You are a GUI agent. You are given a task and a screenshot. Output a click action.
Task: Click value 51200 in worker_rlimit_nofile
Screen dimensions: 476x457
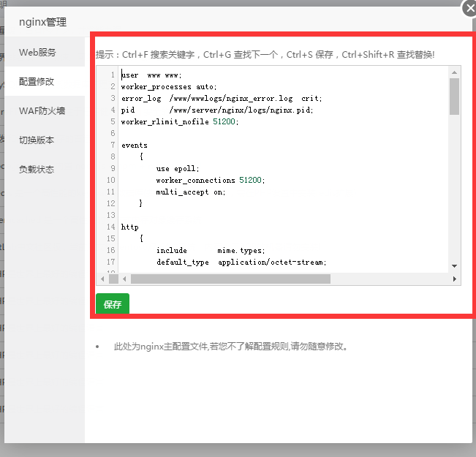click(x=224, y=121)
